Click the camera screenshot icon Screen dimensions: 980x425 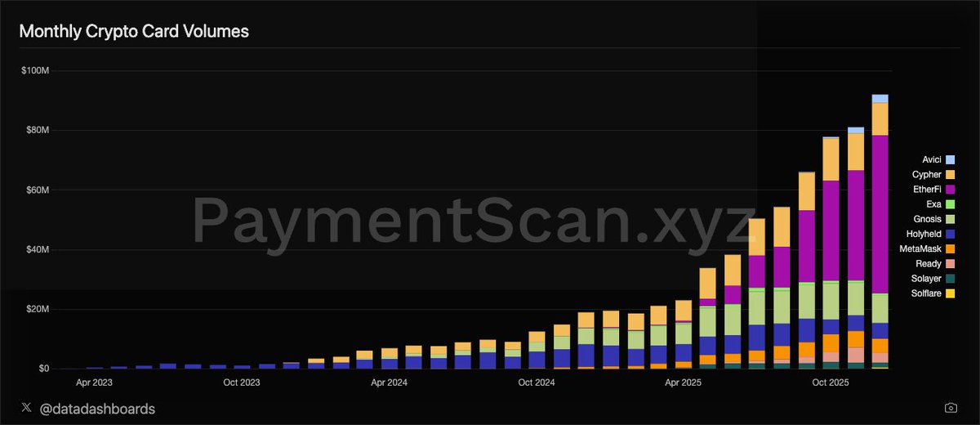(951, 408)
